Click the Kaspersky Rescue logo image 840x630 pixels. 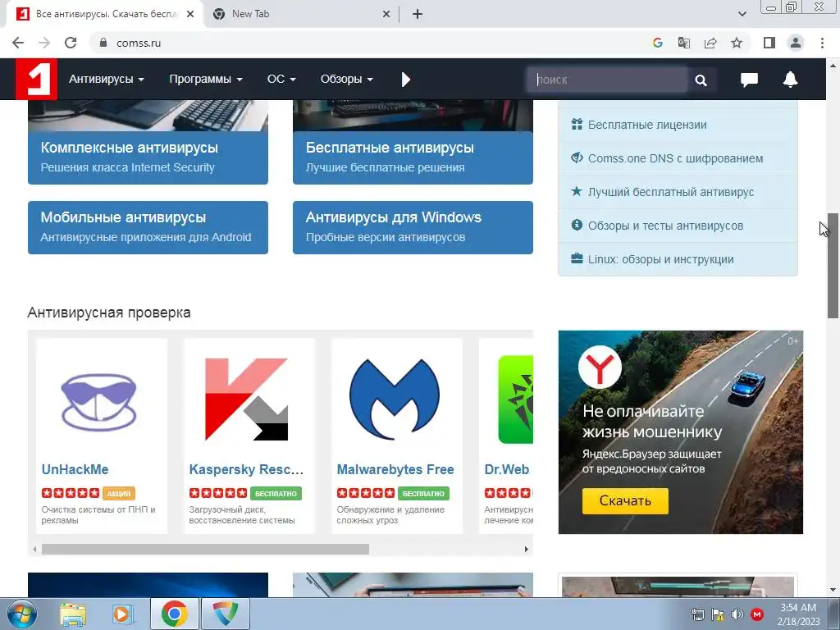coord(246,399)
